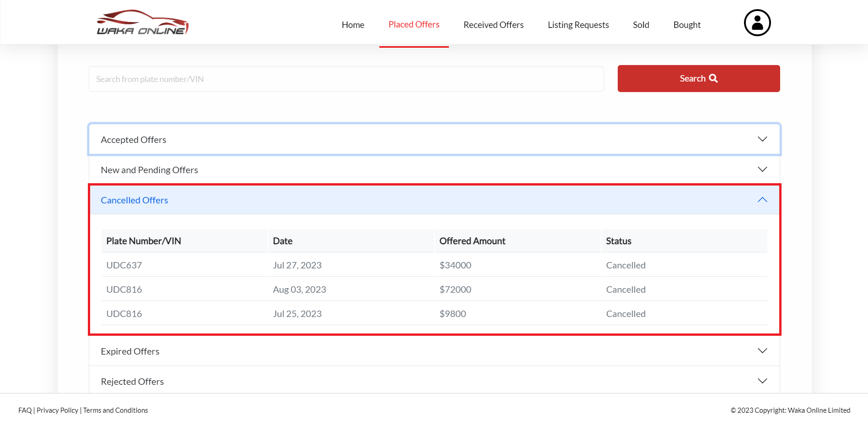Select the Placed Offers tab
This screenshot has width=868, height=426.
tap(414, 25)
